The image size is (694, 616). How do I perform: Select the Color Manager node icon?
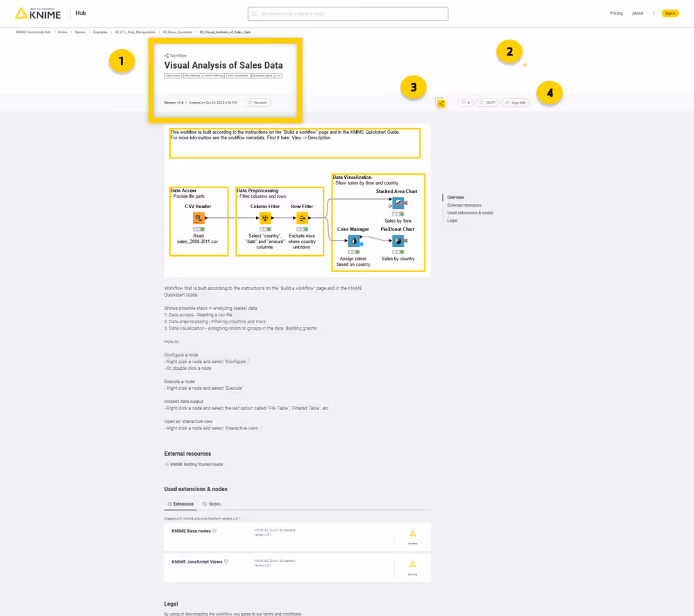pyautogui.click(x=354, y=241)
